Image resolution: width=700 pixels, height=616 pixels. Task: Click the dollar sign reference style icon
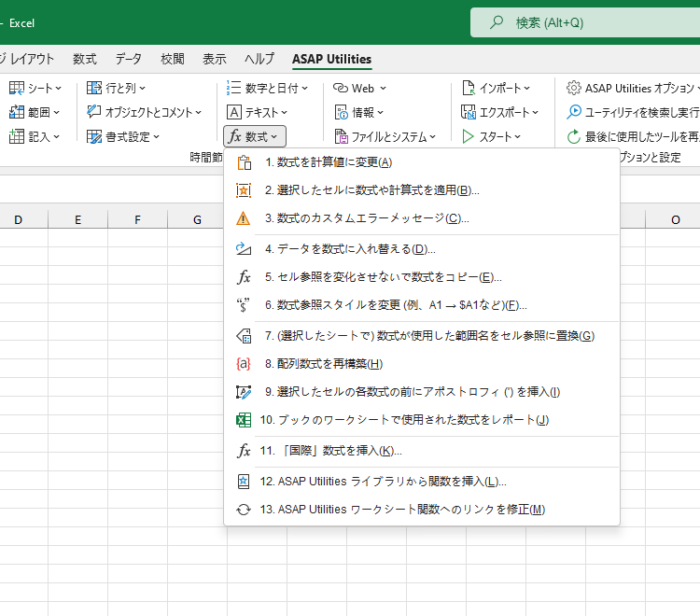pyautogui.click(x=245, y=304)
